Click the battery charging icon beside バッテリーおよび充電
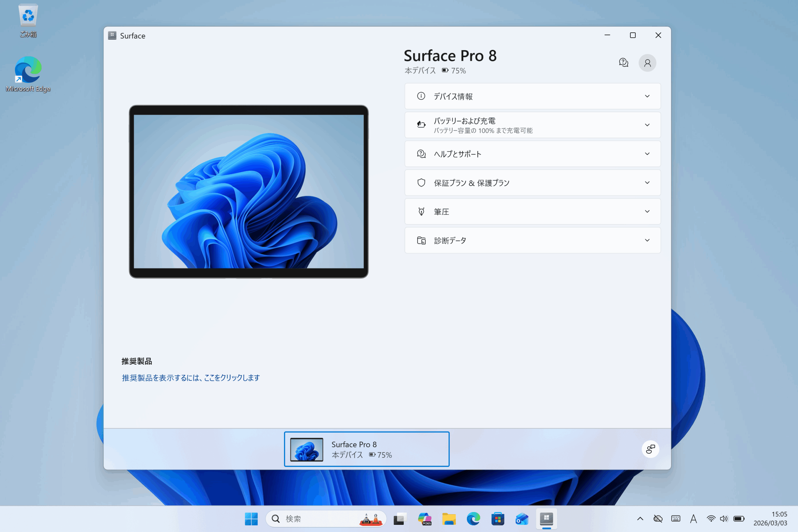The image size is (798, 532). (x=421, y=125)
